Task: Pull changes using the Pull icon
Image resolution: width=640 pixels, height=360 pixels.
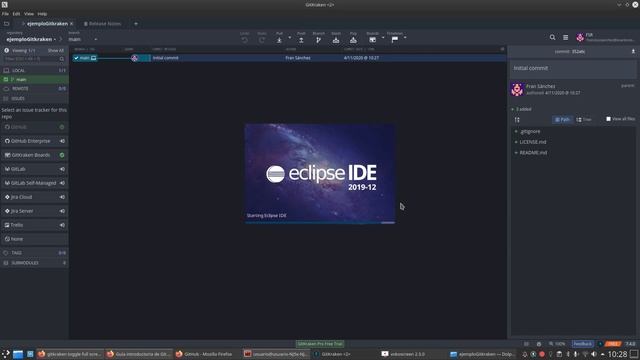Action: [x=279, y=40]
